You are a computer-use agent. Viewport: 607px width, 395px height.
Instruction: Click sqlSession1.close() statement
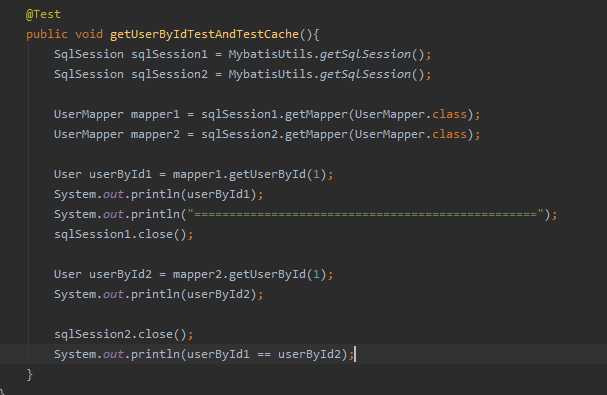(x=123, y=234)
